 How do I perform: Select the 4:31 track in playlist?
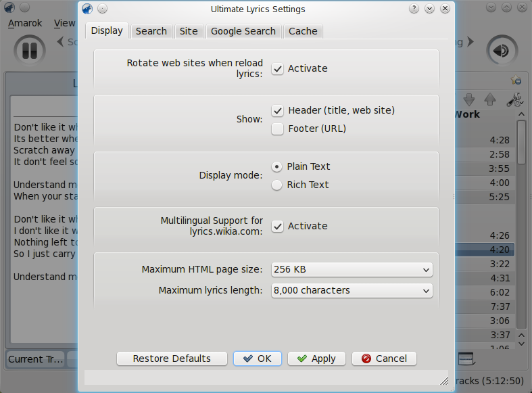click(485, 278)
